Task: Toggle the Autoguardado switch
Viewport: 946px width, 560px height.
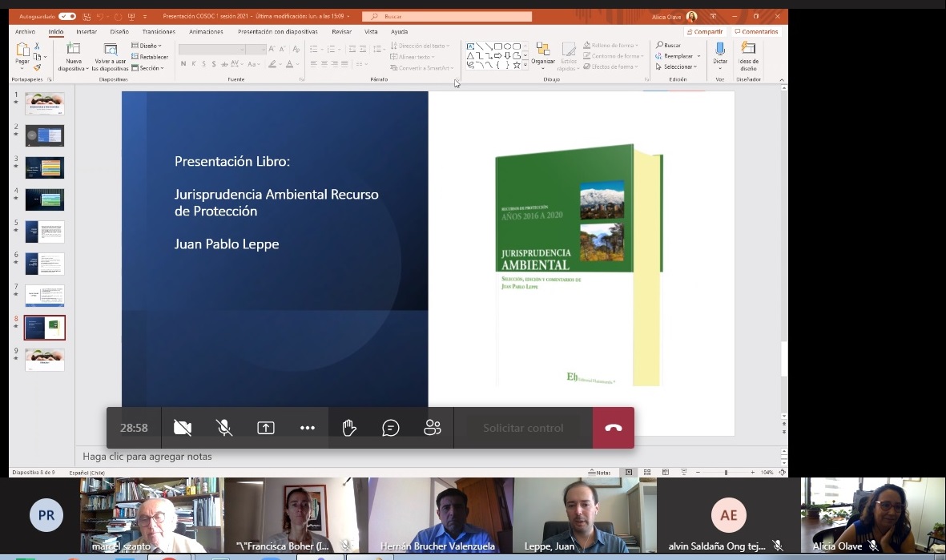Action: point(67,16)
